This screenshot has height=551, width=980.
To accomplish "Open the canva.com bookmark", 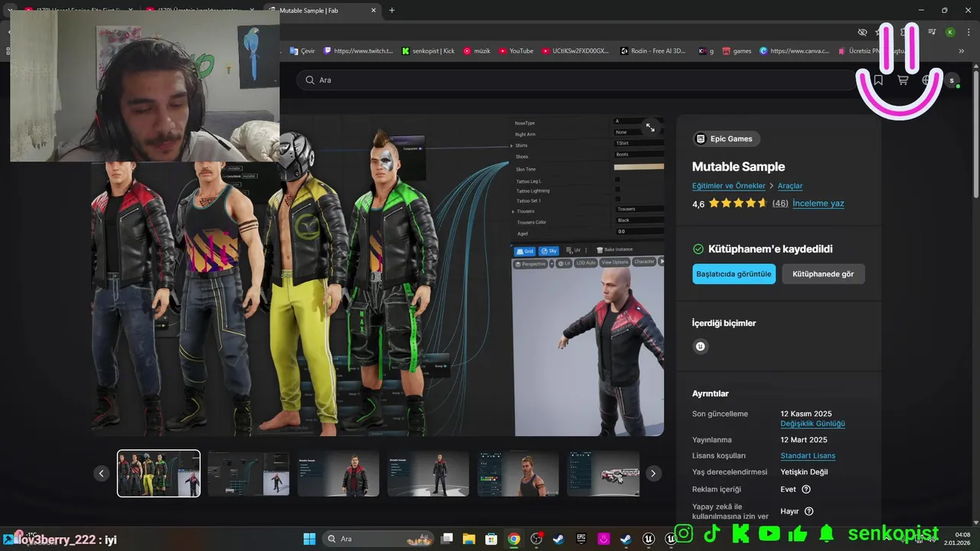I will tap(794, 51).
